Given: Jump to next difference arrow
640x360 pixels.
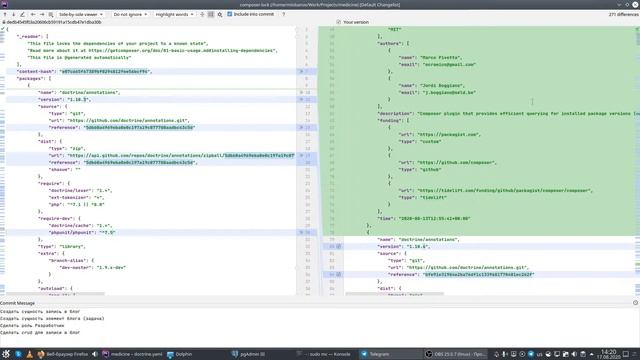Looking at the screenshot, I should tap(13, 14).
